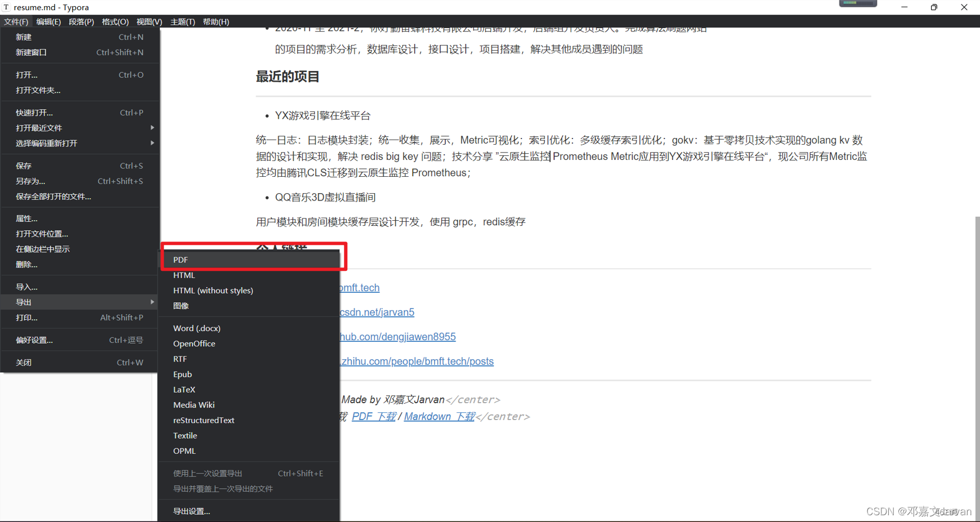Click 保存全部打开的文件... entry
Image resolution: width=980 pixels, height=522 pixels.
click(x=80, y=197)
